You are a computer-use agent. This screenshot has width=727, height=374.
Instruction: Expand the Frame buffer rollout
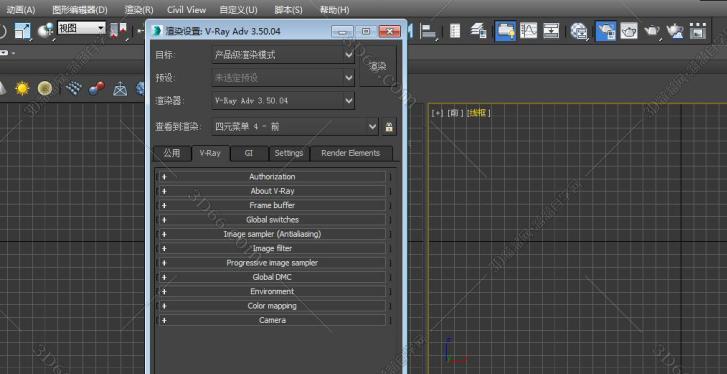tap(272, 205)
